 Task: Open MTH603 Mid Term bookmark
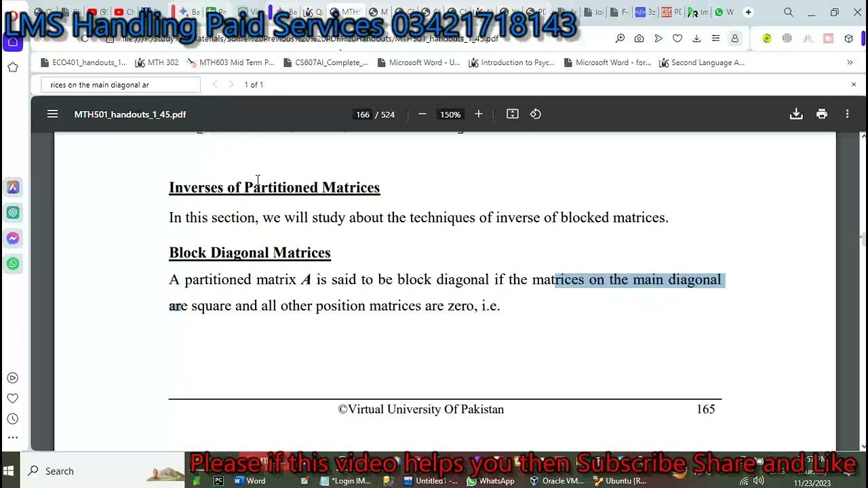click(231, 62)
